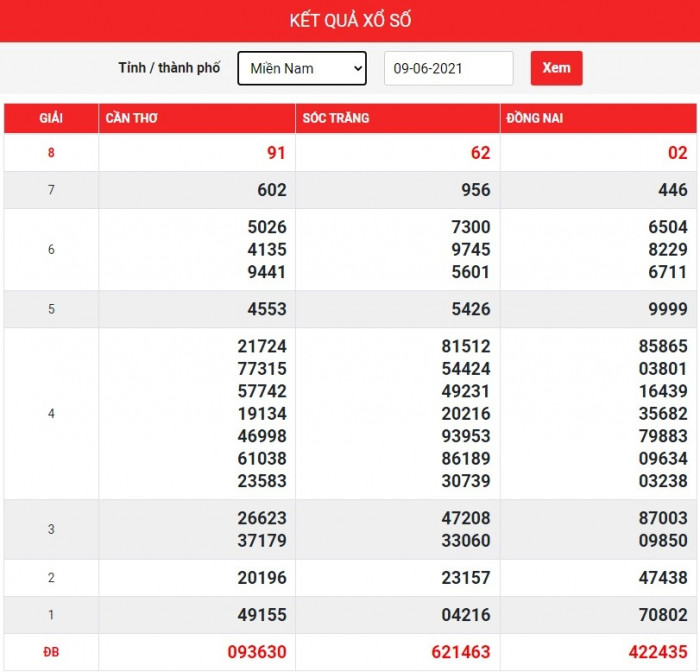Select the SÓC TRĂNG column header
The height and width of the screenshot is (672, 700).
pyautogui.click(x=336, y=118)
